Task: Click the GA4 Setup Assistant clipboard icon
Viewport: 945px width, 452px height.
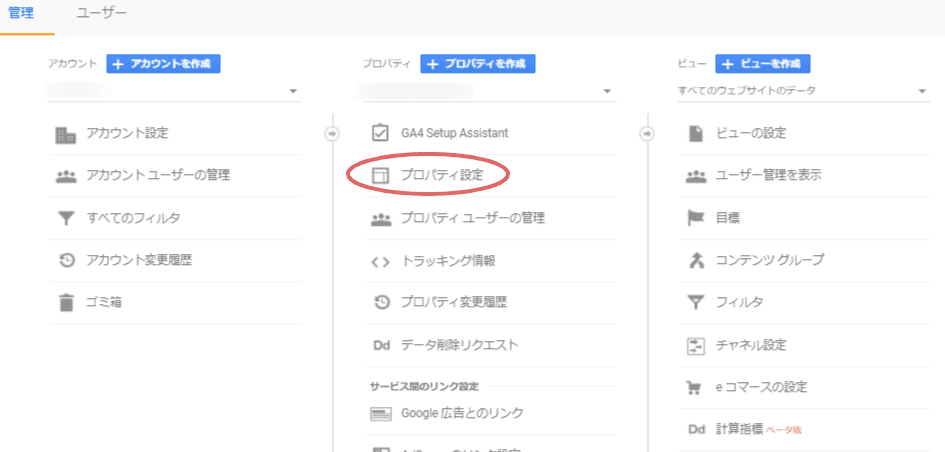Action: 380,133
